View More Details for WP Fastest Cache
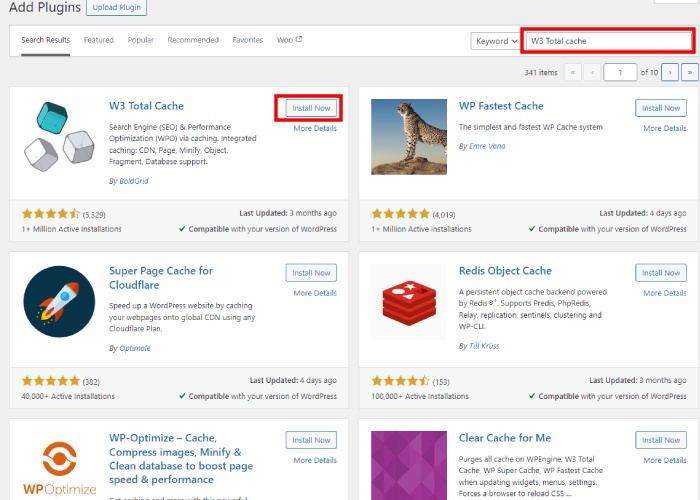The width and height of the screenshot is (700, 500). 665,129
